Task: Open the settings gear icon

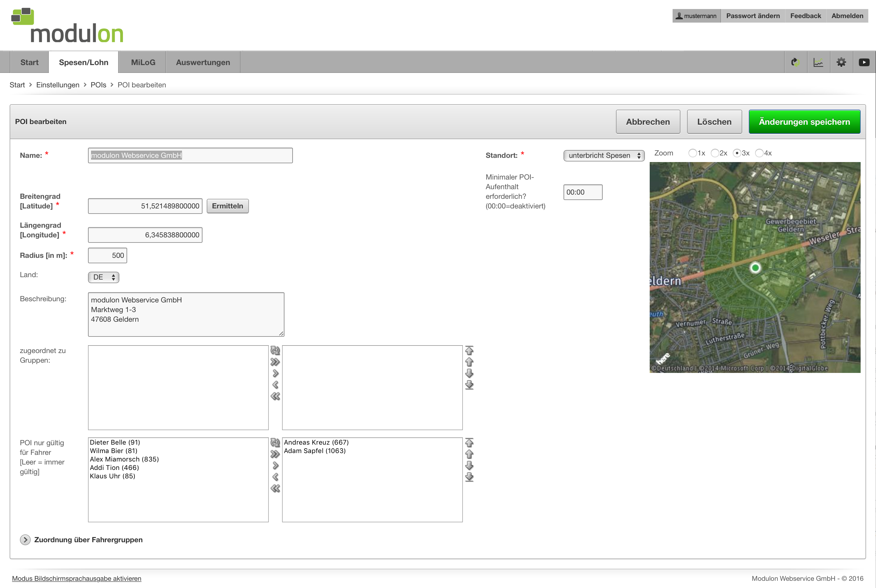Action: pyautogui.click(x=841, y=62)
